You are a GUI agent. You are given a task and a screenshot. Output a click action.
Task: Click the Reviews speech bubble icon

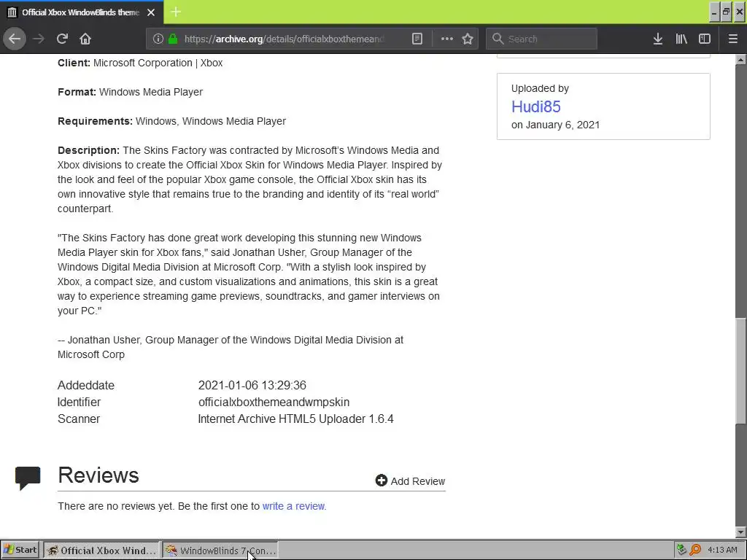(28, 478)
